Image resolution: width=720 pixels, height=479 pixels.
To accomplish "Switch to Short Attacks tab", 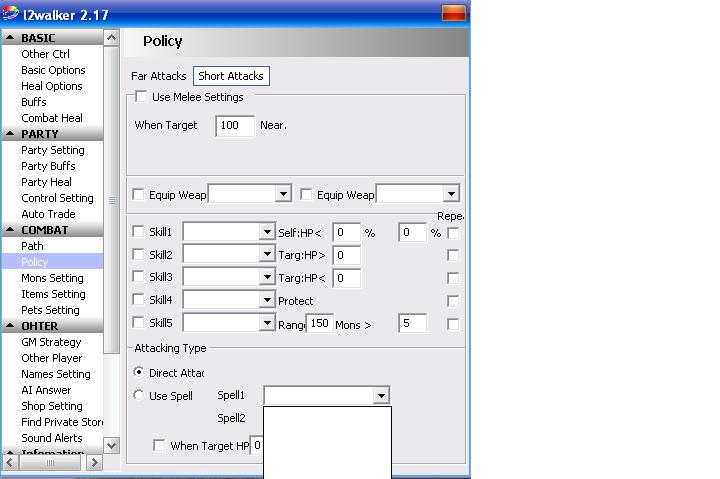I will pos(231,76).
